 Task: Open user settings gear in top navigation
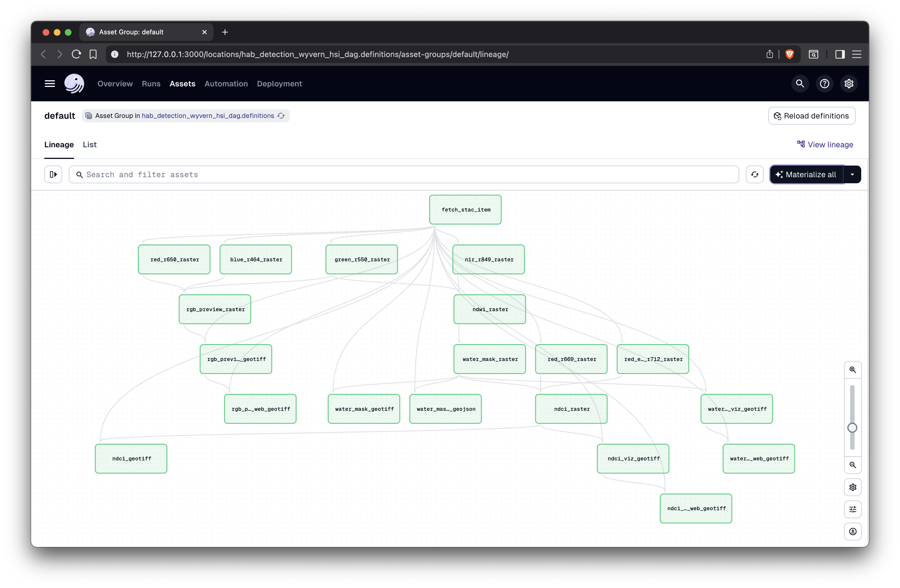coord(849,84)
